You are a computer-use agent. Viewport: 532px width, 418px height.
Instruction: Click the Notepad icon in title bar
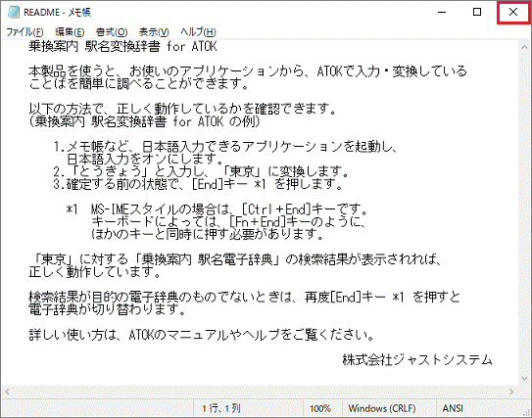(x=14, y=12)
